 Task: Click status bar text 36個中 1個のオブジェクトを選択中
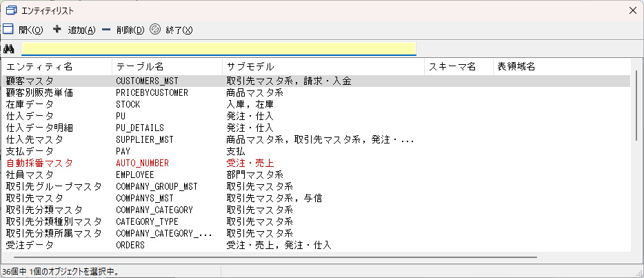61,271
